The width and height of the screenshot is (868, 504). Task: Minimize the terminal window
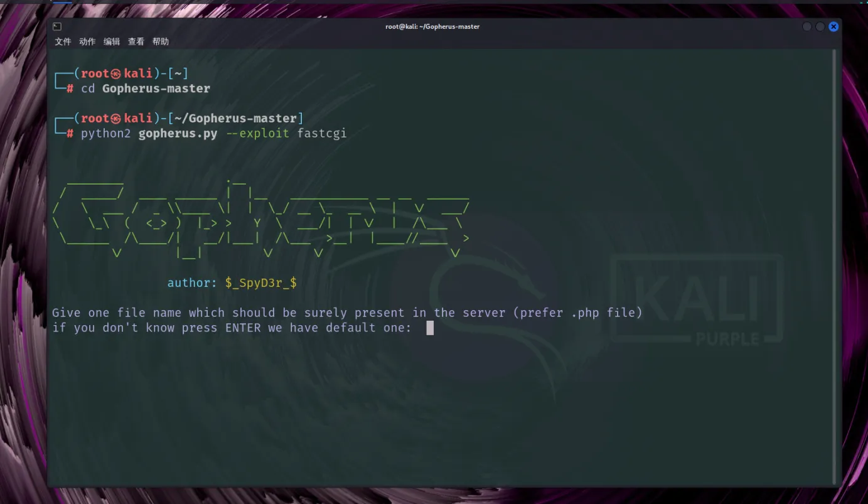tap(807, 26)
